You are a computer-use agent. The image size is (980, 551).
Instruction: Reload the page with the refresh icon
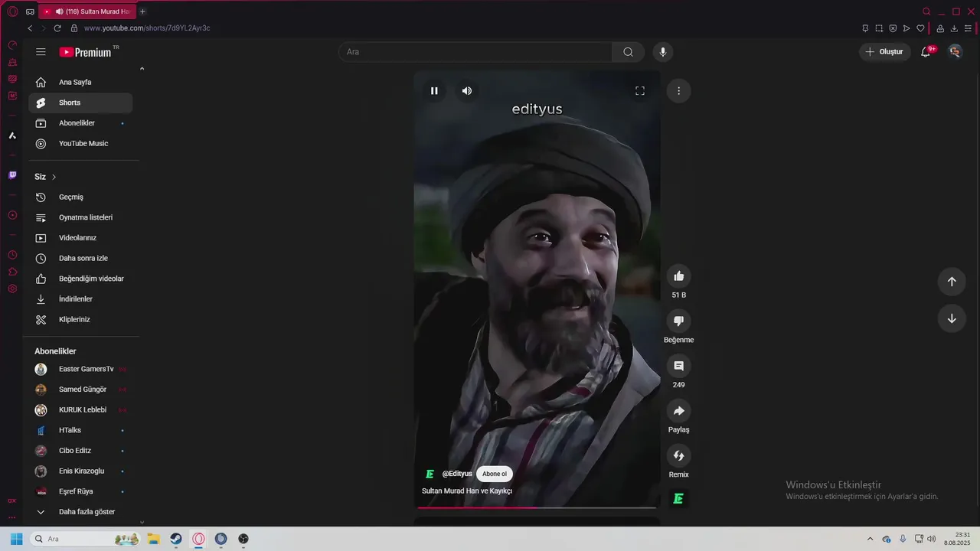coord(57,28)
